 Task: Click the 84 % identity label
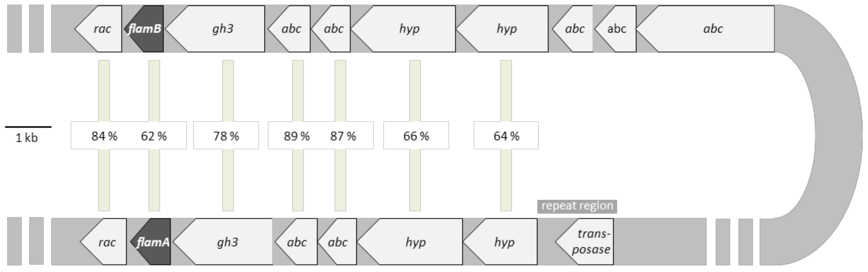tap(104, 136)
